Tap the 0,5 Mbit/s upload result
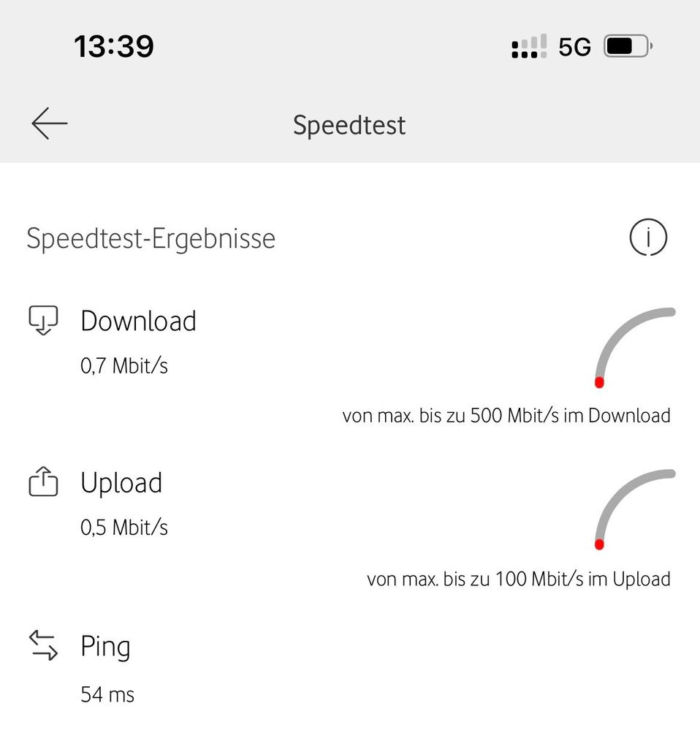The width and height of the screenshot is (700, 730). [x=124, y=527]
